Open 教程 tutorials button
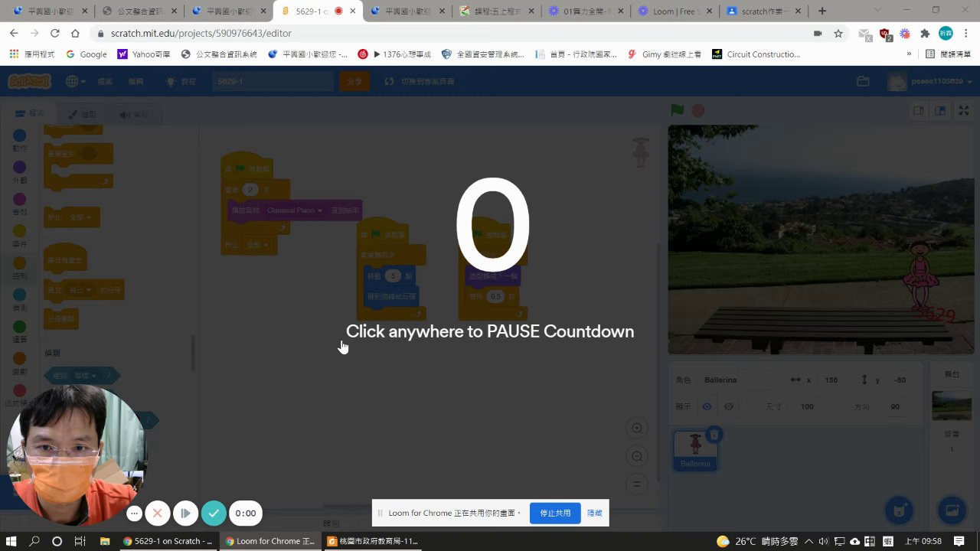Image resolution: width=980 pixels, height=551 pixels. coord(181,81)
